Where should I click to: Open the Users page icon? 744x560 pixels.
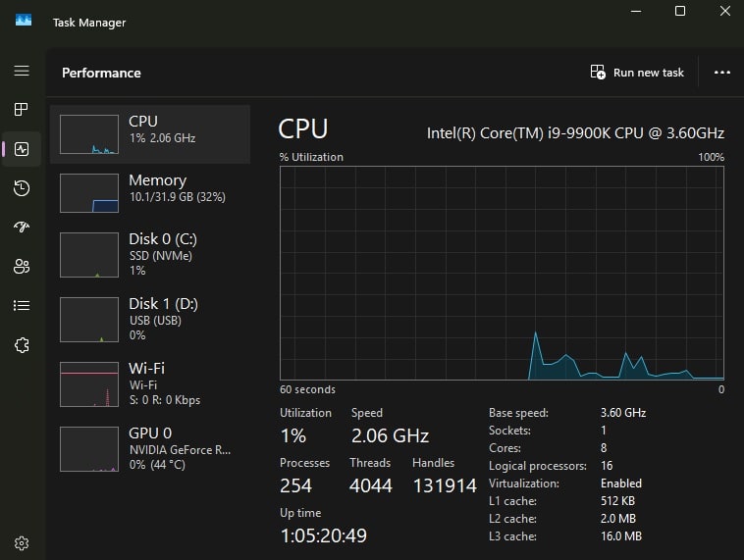tap(22, 266)
